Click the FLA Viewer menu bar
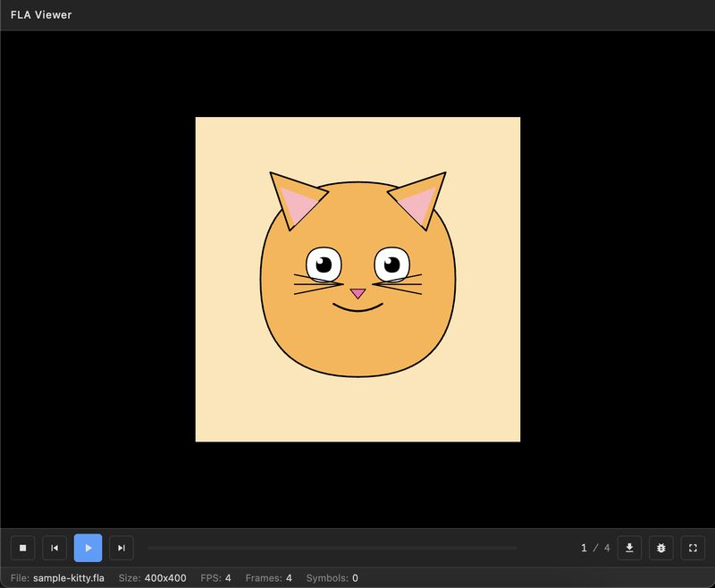Image resolution: width=715 pixels, height=588 pixels. pyautogui.click(x=357, y=14)
